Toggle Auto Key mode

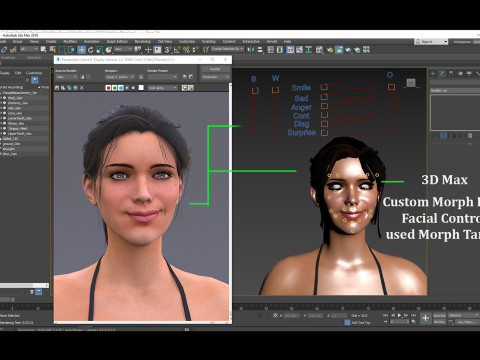[439, 315]
